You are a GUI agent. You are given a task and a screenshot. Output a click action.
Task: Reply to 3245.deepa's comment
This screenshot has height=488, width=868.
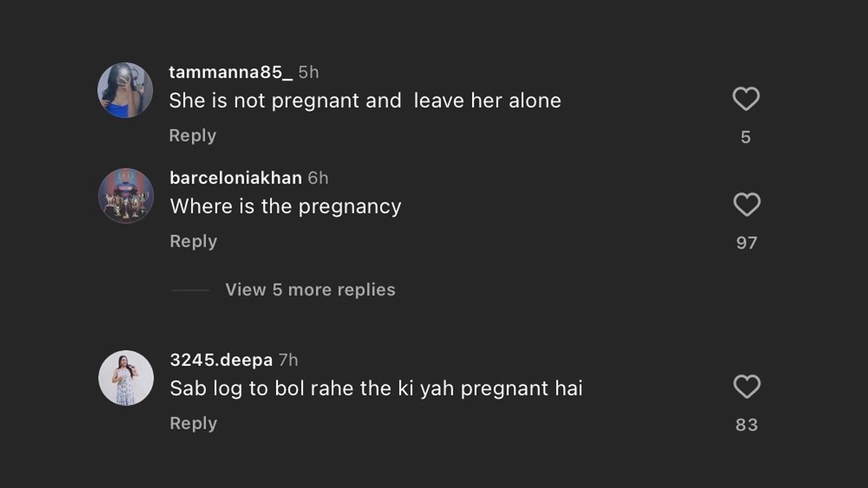pyautogui.click(x=193, y=424)
